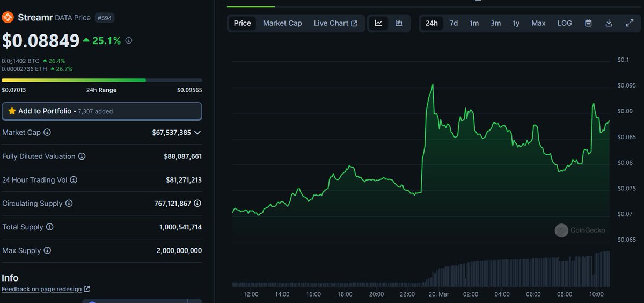Select the 1m time range
The image size is (644, 303).
474,23
